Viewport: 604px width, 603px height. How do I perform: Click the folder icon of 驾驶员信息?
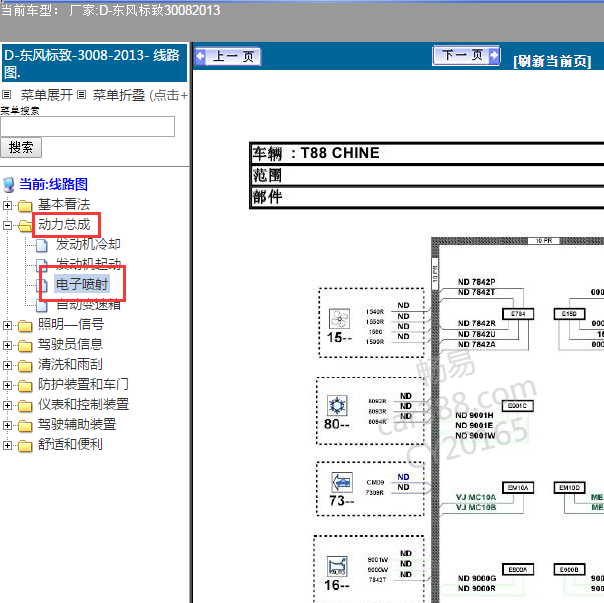[25, 346]
